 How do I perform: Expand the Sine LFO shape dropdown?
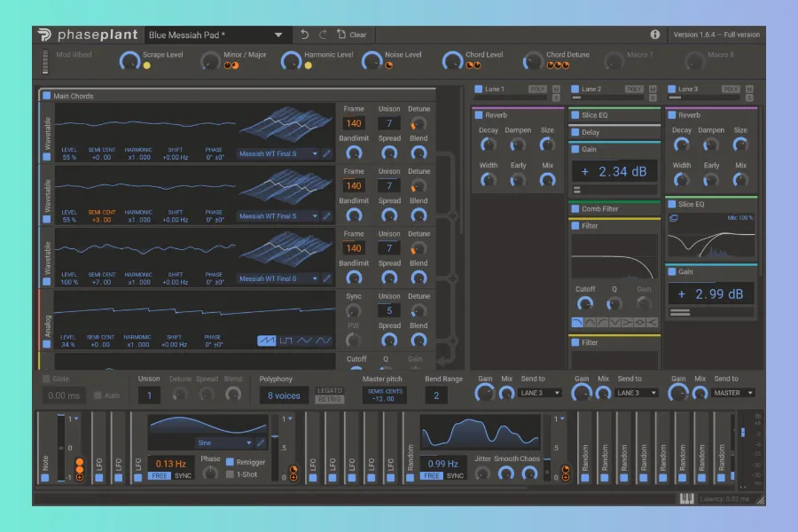[249, 442]
